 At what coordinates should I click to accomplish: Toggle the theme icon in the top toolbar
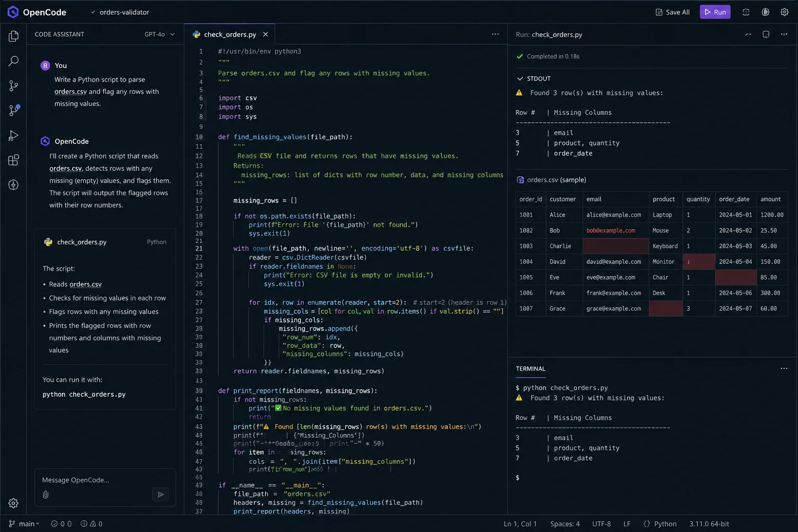point(765,12)
